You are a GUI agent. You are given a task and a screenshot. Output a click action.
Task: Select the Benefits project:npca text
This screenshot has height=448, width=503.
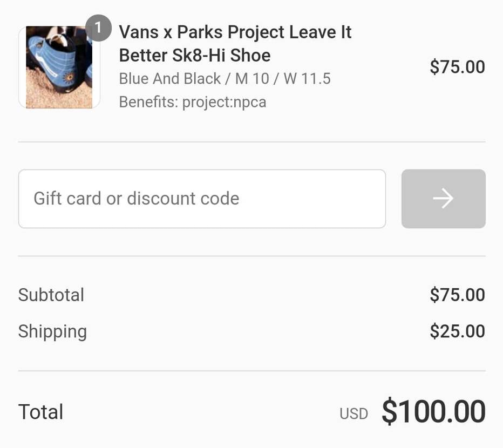[x=192, y=101]
